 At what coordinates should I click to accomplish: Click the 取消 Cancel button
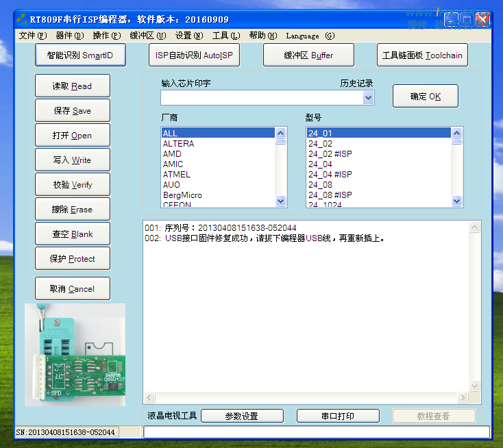pos(73,288)
